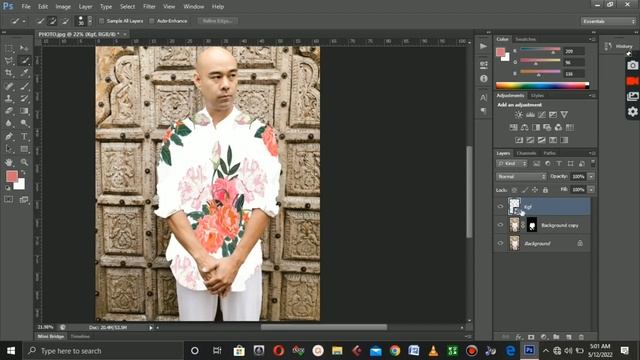This screenshot has height=360, width=640.
Task: Create a new group from Layers panel bottom
Action: 556,337
